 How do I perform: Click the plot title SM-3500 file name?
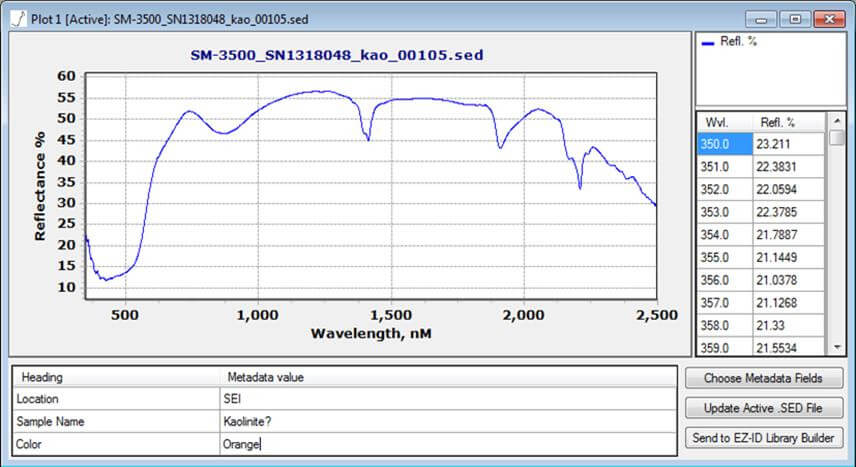point(336,55)
